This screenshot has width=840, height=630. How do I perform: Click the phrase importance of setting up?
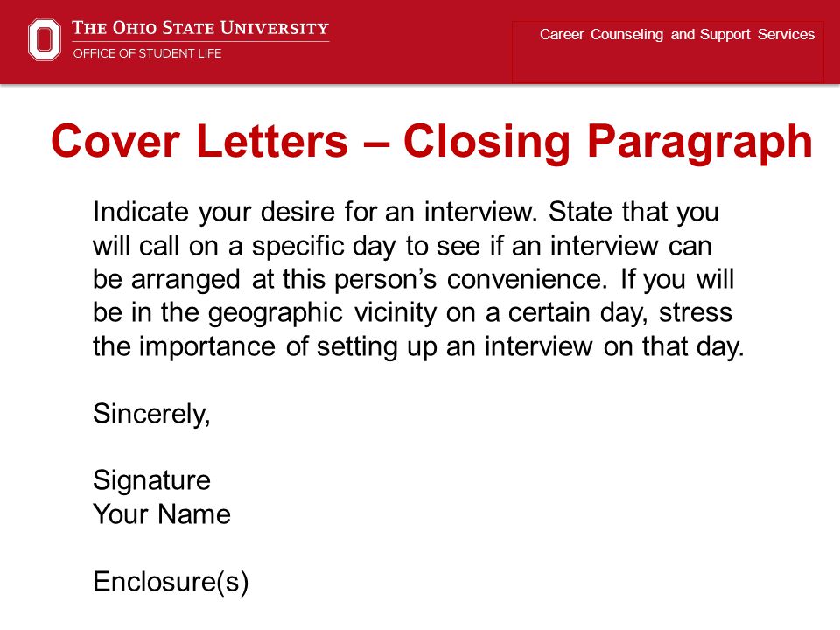point(290,347)
